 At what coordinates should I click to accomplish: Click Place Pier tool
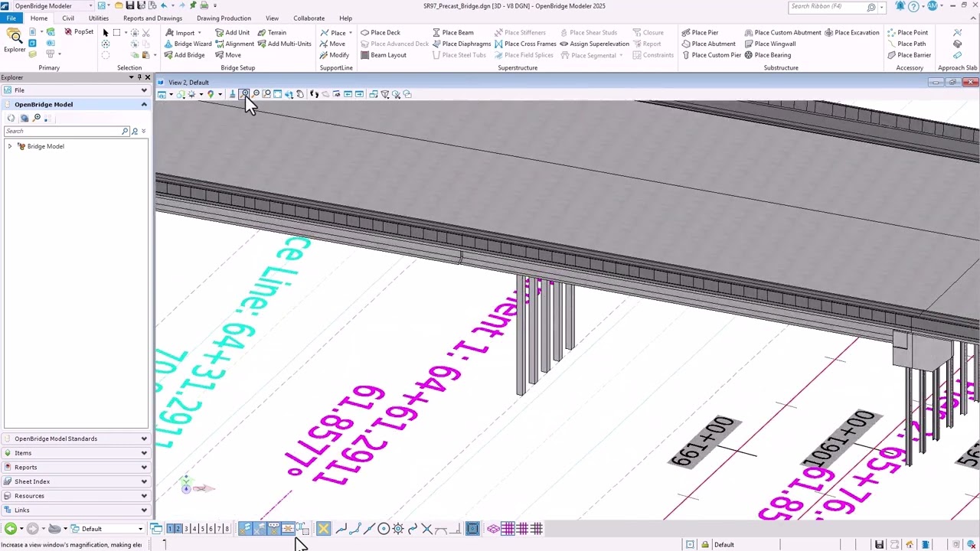coord(700,33)
